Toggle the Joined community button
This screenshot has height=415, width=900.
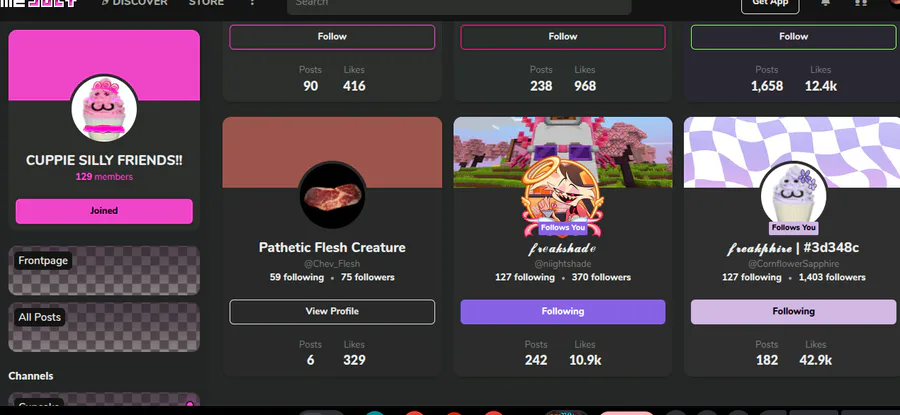point(104,211)
